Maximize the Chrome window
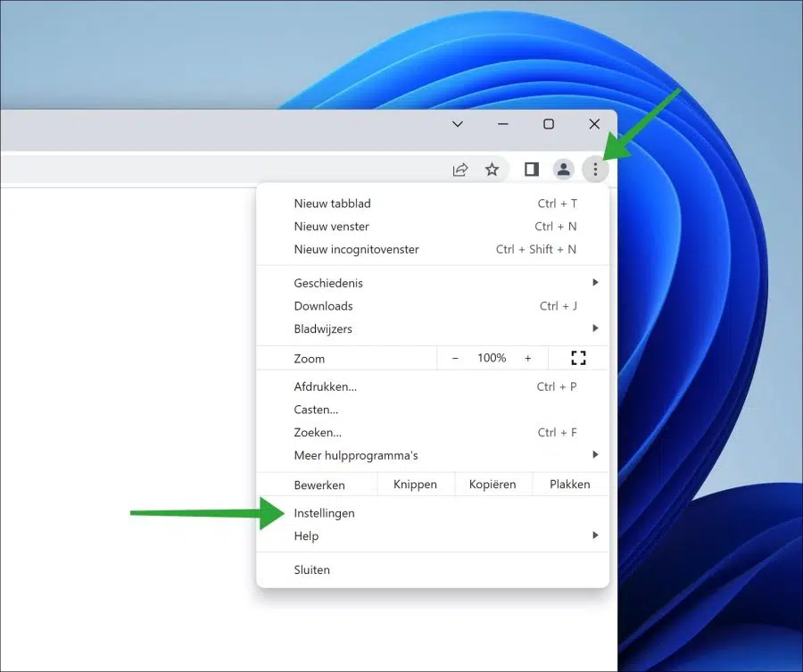 (x=549, y=124)
